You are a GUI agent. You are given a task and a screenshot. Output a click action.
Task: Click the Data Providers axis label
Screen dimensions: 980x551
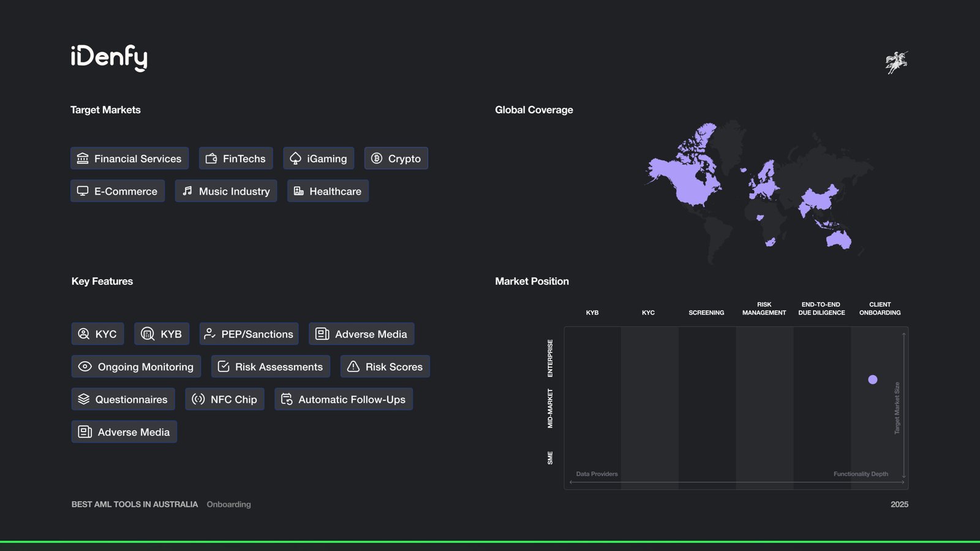click(597, 474)
